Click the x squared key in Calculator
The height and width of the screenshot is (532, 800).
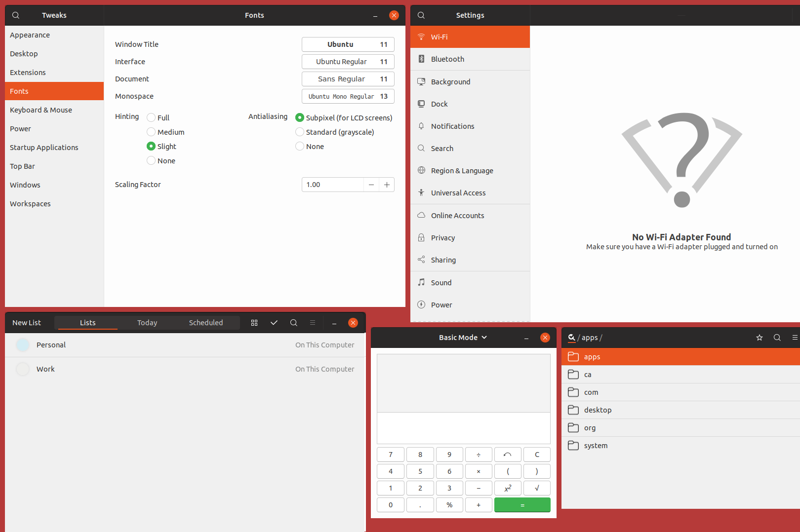[508, 488]
